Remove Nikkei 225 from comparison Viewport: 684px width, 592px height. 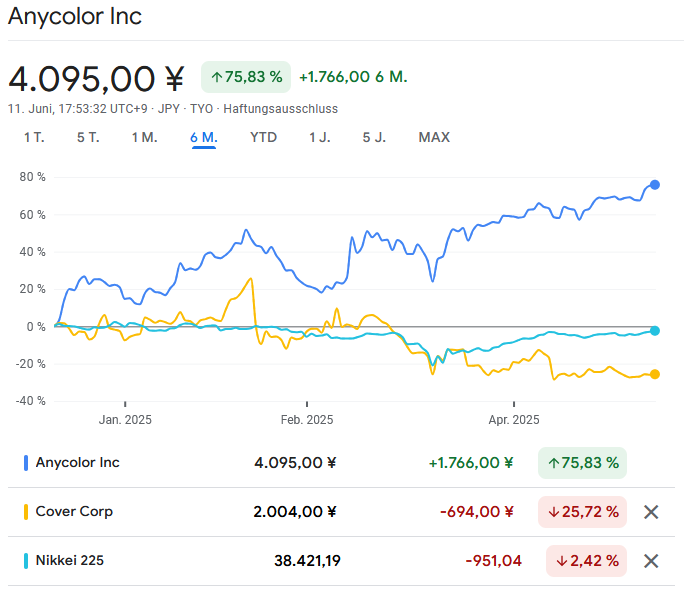click(651, 561)
